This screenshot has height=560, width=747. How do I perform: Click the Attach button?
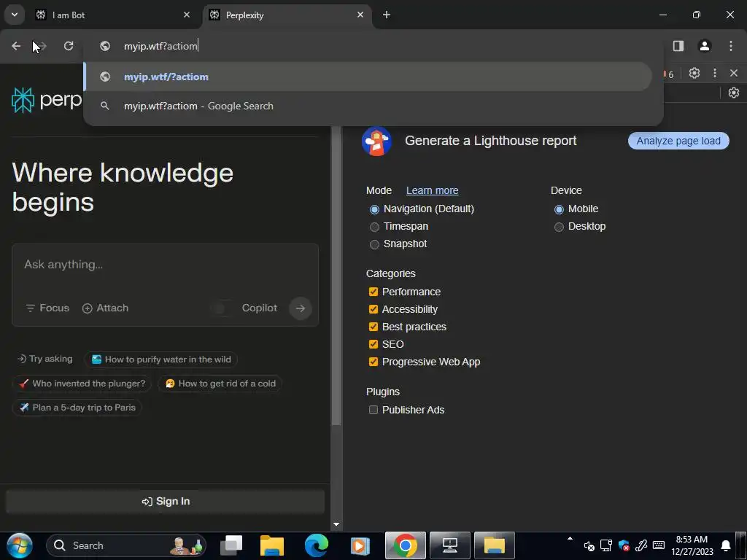click(105, 308)
